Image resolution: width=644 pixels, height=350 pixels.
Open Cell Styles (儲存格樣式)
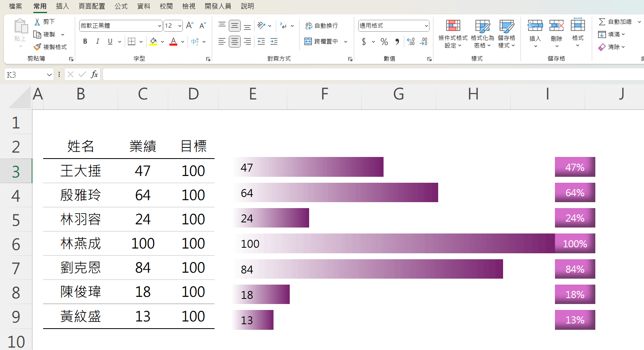[x=507, y=34]
